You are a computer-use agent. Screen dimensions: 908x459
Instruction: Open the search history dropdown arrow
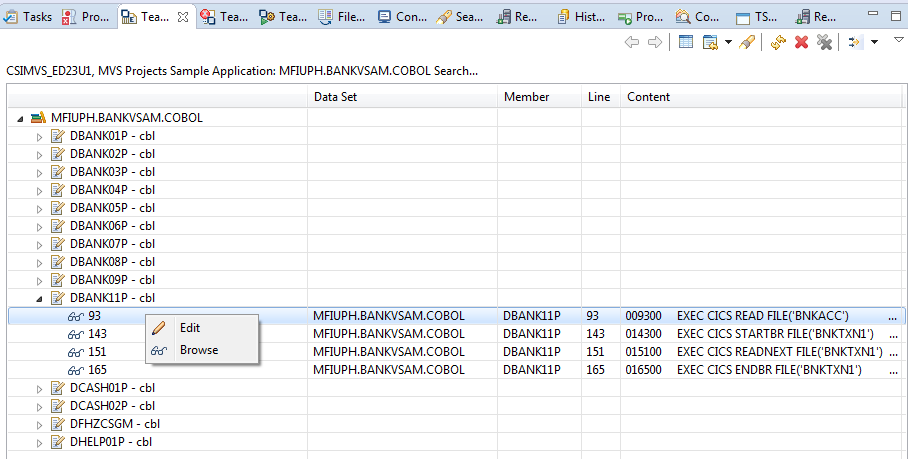pyautogui.click(x=728, y=42)
